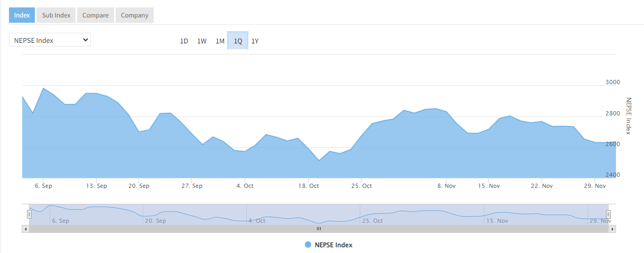Screen dimensions: 644x253
Task: Expand the NEPSE Index dropdown
Action: (x=50, y=40)
